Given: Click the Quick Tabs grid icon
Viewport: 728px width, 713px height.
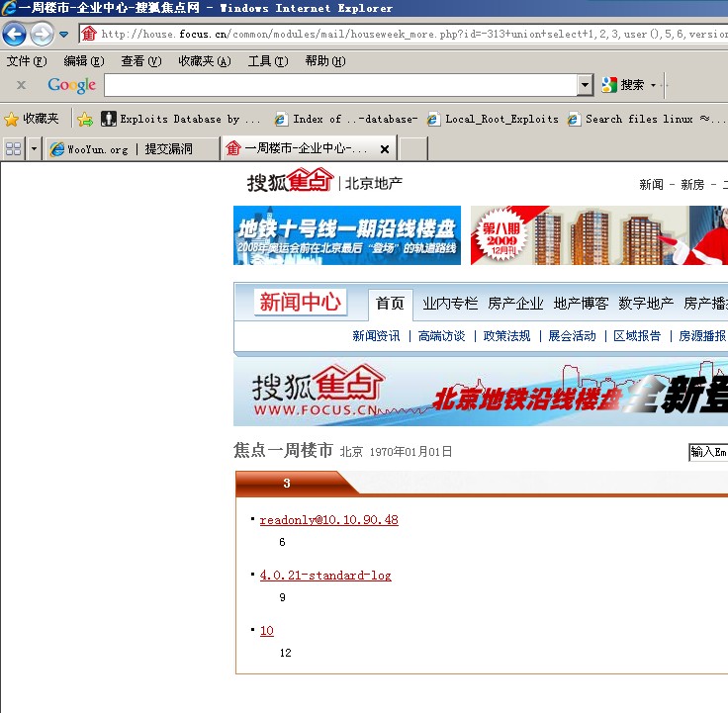Looking at the screenshot, I should coord(13,149).
